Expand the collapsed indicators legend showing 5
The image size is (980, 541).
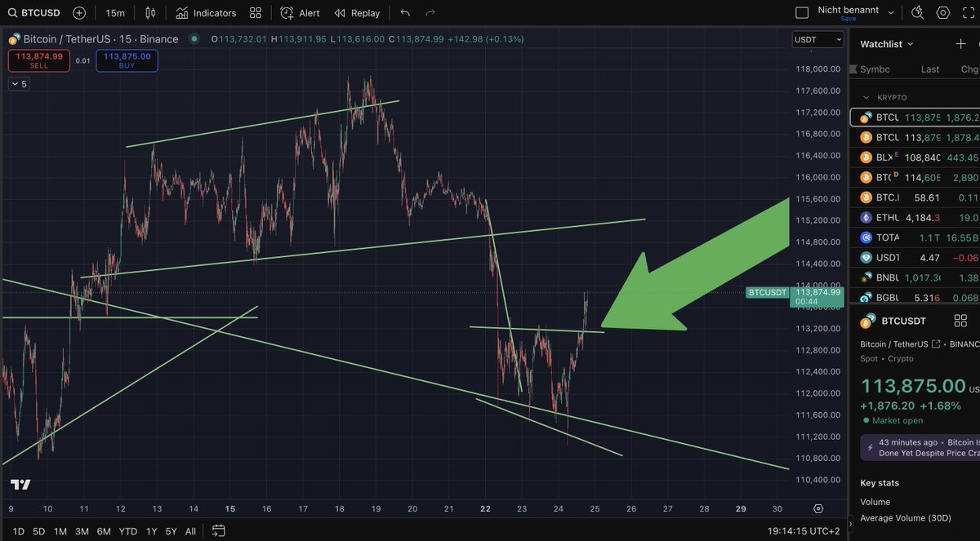pyautogui.click(x=18, y=84)
